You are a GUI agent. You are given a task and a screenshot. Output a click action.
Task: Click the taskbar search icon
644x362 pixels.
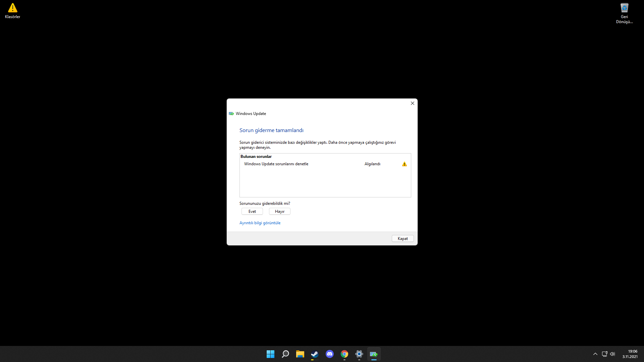pyautogui.click(x=285, y=354)
